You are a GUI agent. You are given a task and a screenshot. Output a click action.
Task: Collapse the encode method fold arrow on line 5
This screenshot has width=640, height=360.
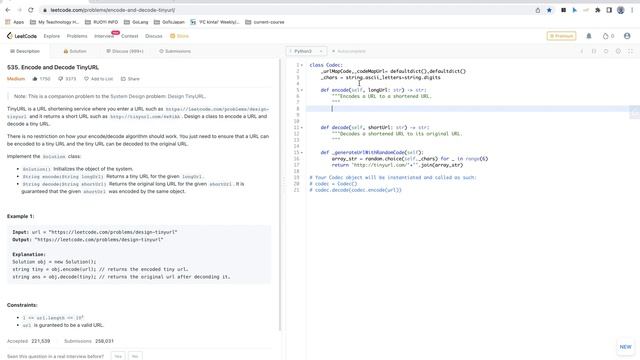tap(302, 90)
